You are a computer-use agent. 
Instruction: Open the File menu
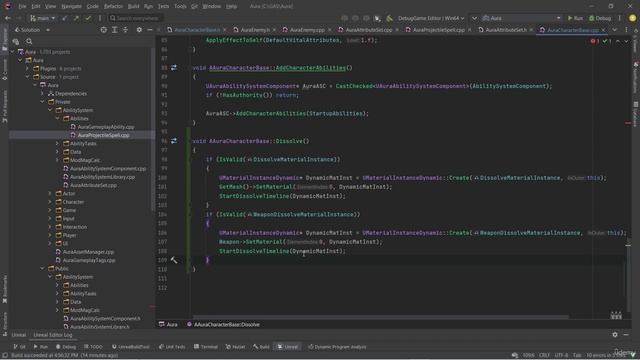[22, 7]
